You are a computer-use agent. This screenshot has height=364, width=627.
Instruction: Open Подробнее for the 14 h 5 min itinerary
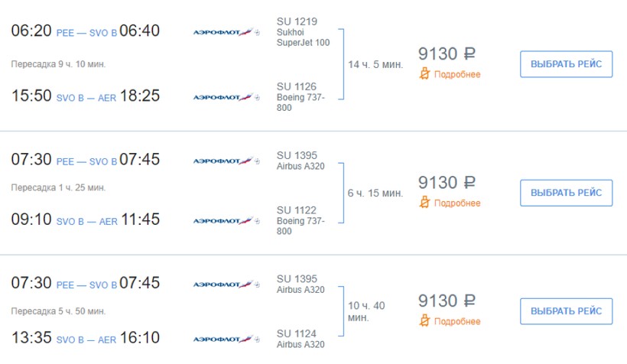[457, 74]
